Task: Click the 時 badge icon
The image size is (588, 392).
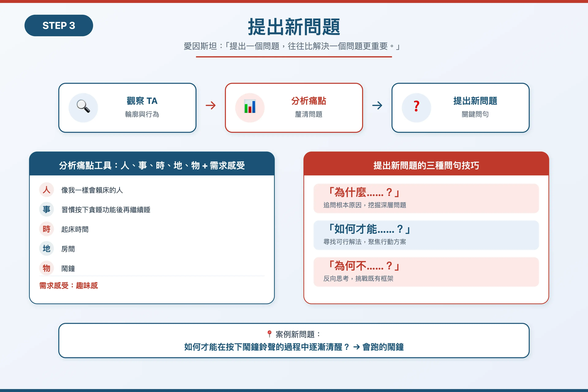Action: tap(46, 229)
